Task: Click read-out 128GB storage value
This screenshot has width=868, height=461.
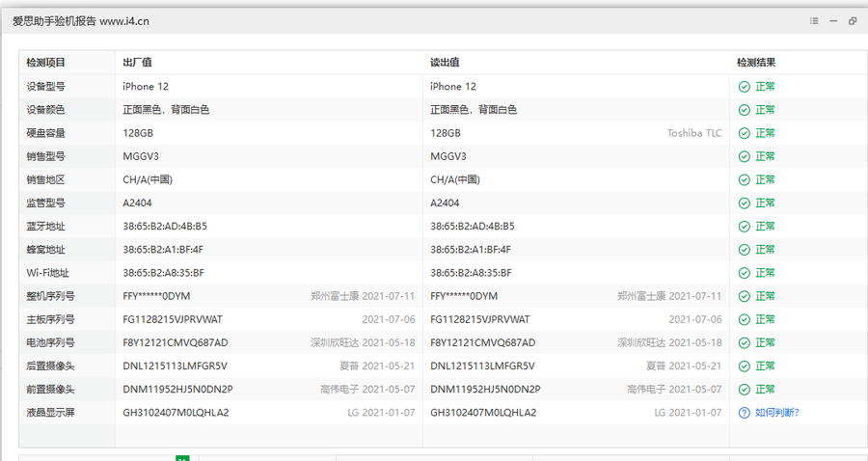Action: 445,133
